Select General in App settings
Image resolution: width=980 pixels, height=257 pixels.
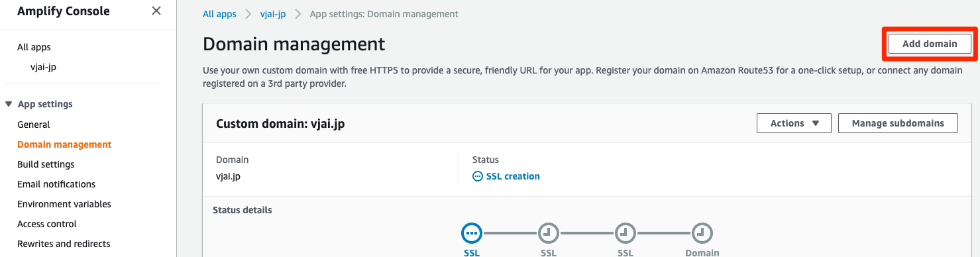coord(34,125)
